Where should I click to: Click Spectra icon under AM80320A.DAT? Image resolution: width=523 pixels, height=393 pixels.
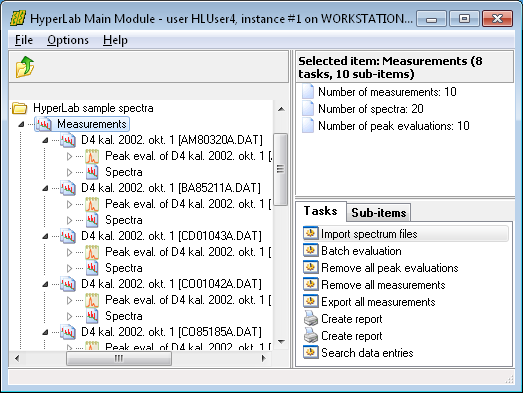(92, 172)
